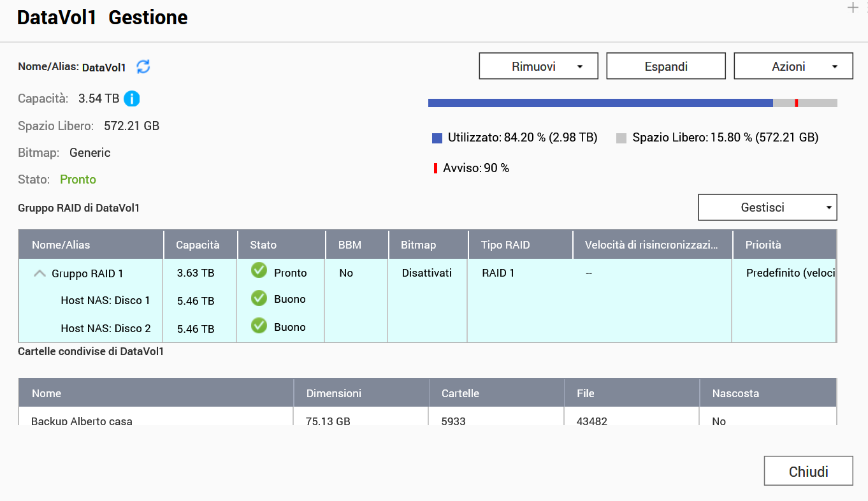Click the gray Spazio Libero legend swatch

coord(621,138)
